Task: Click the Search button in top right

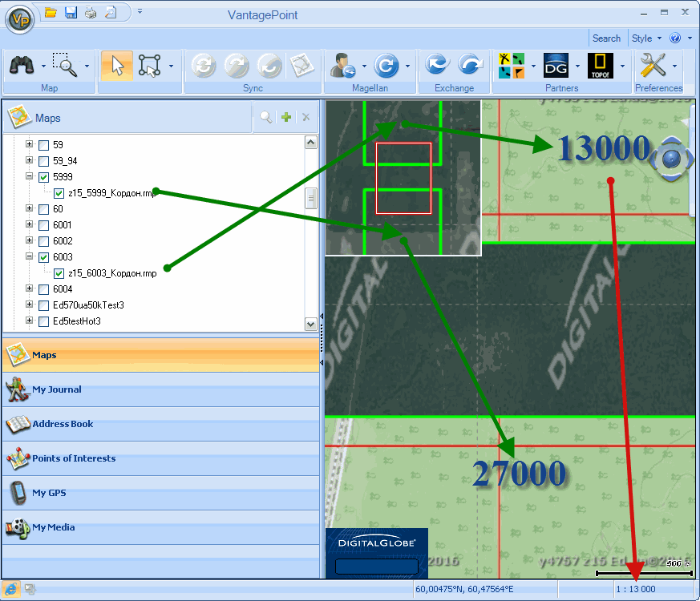Action: (x=606, y=38)
